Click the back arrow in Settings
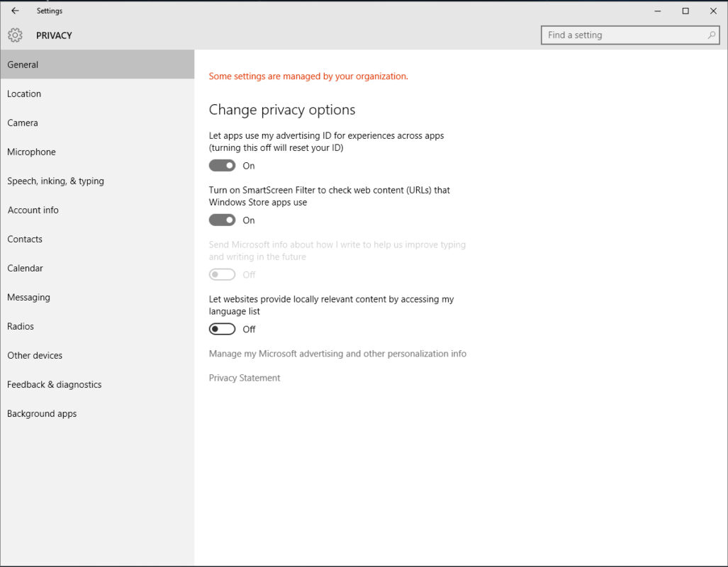This screenshot has width=728, height=567. click(15, 11)
